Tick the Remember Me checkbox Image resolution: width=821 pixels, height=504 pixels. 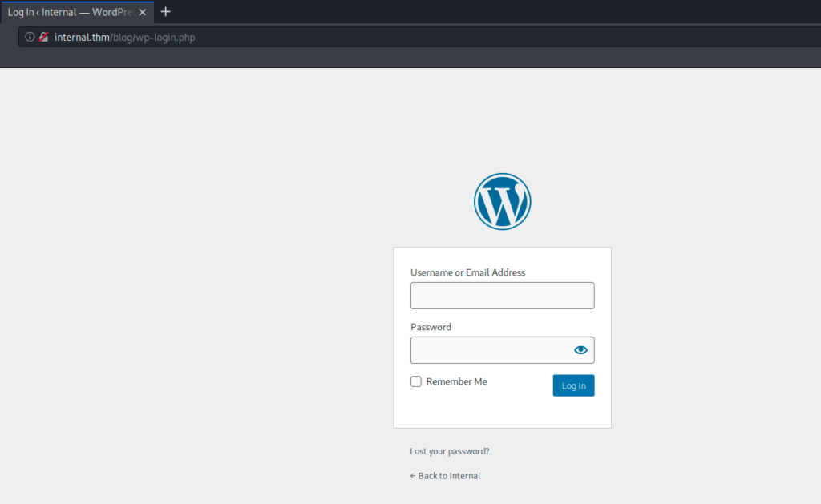pyautogui.click(x=416, y=381)
